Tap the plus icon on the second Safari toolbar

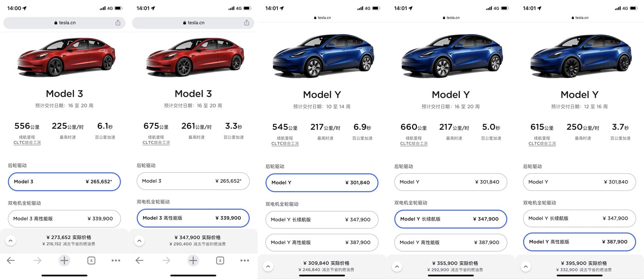click(x=193, y=260)
